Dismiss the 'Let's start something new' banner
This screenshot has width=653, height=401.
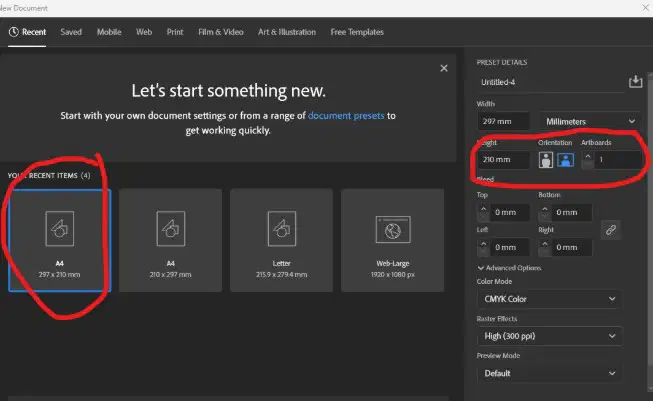click(x=444, y=68)
